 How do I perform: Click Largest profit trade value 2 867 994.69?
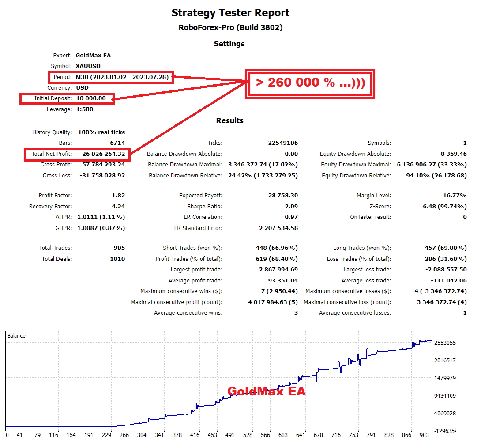278,270
